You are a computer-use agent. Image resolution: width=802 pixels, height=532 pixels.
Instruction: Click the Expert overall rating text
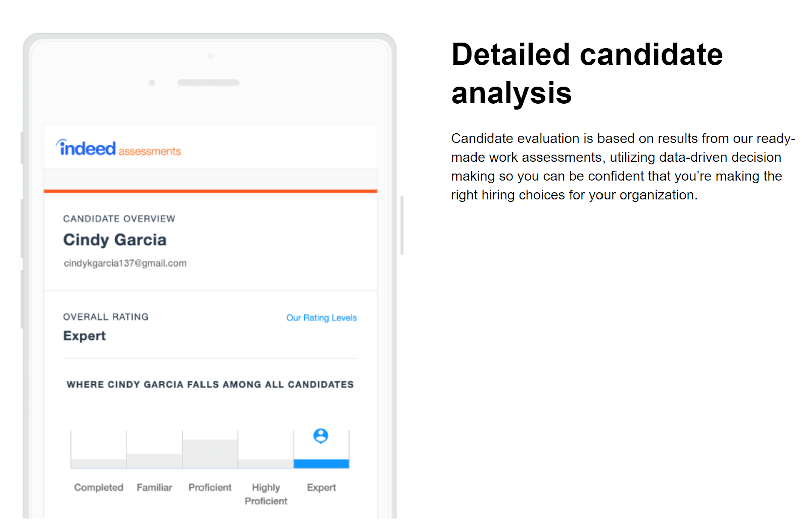click(84, 336)
